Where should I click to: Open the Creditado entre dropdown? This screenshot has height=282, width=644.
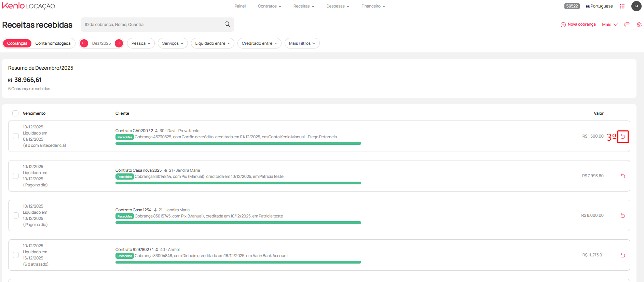(259, 43)
